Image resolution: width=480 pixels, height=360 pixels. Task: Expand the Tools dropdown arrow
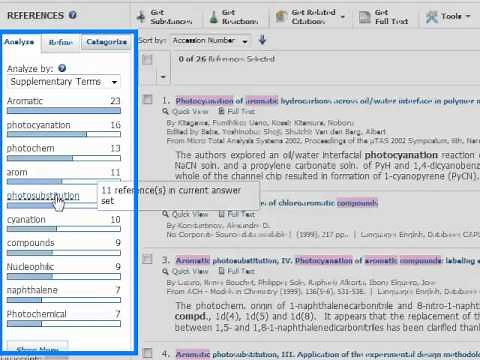click(x=468, y=16)
